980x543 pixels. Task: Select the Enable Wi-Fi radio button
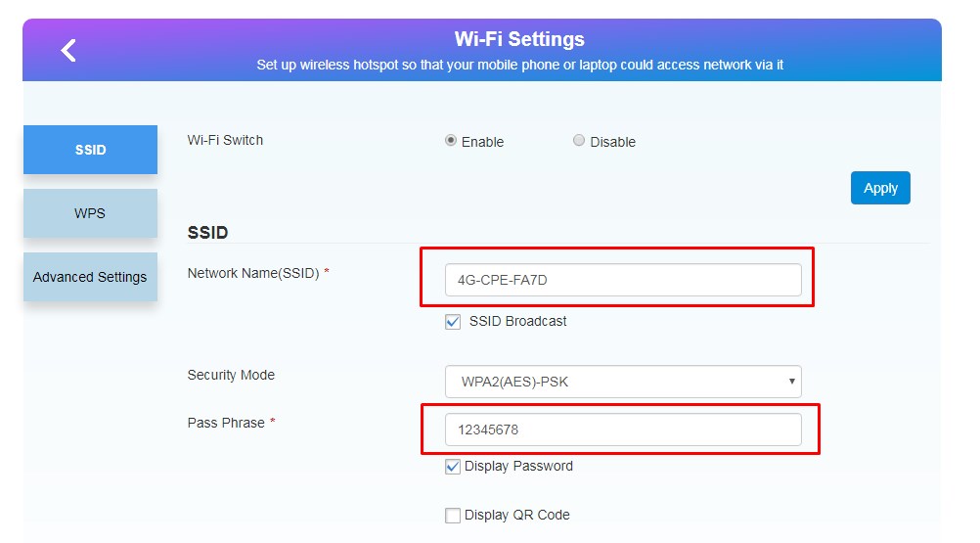point(451,141)
